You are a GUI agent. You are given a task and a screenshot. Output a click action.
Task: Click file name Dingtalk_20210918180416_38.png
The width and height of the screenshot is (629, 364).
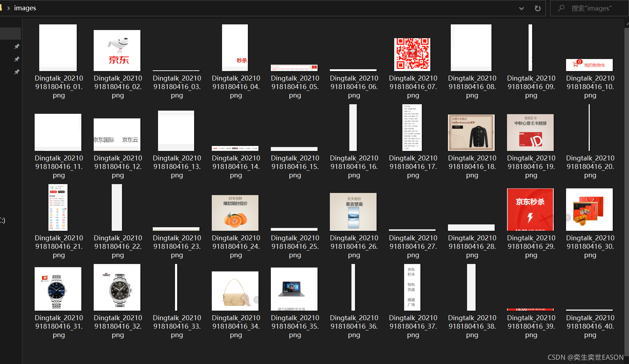point(472,326)
